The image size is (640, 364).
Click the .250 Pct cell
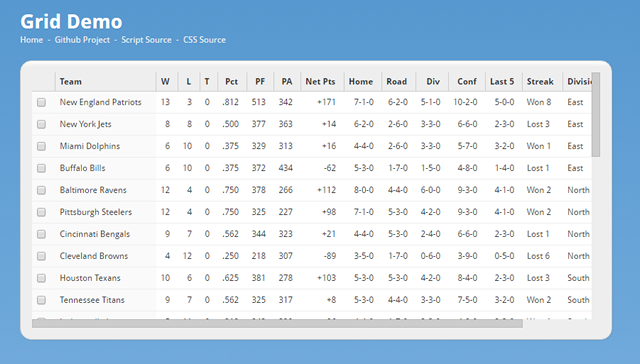coord(231,257)
